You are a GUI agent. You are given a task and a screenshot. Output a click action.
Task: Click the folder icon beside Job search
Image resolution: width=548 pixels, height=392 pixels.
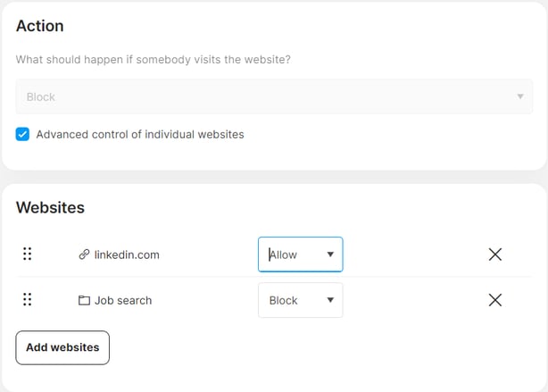coord(85,301)
